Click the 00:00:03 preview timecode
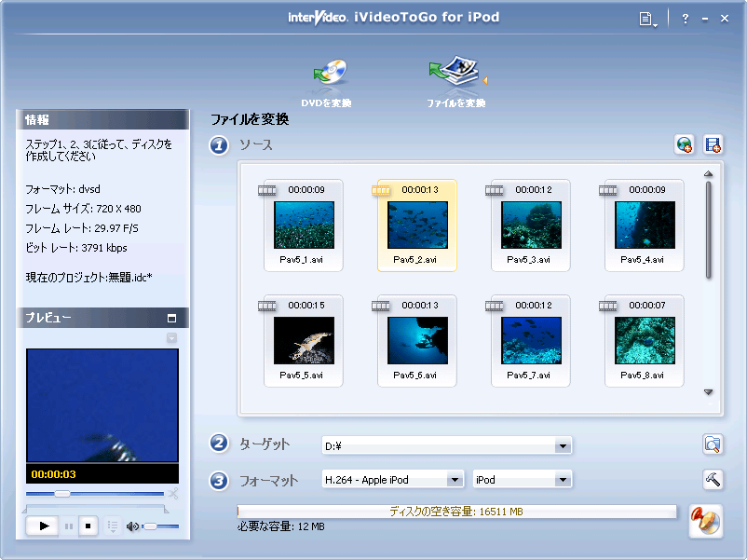This screenshot has width=747, height=560. 53,474
